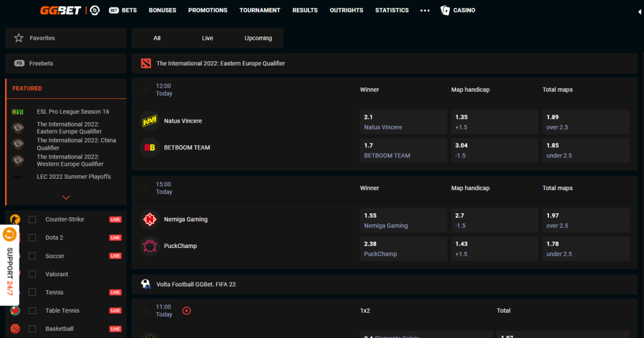Open the Favorites panel

coord(65,38)
